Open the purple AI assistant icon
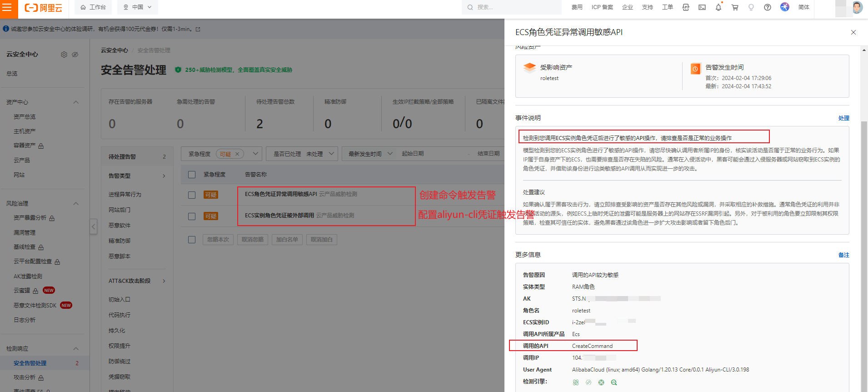The image size is (868, 392). click(785, 7)
